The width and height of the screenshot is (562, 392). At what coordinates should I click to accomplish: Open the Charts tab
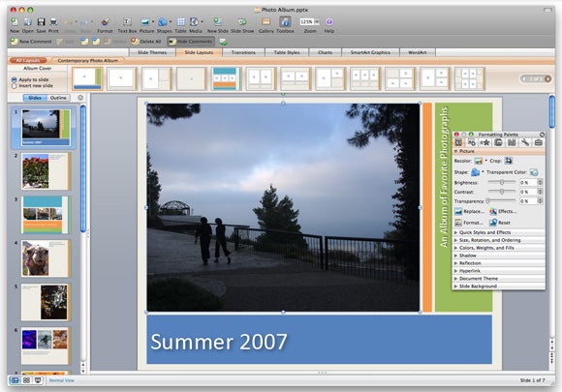click(325, 52)
